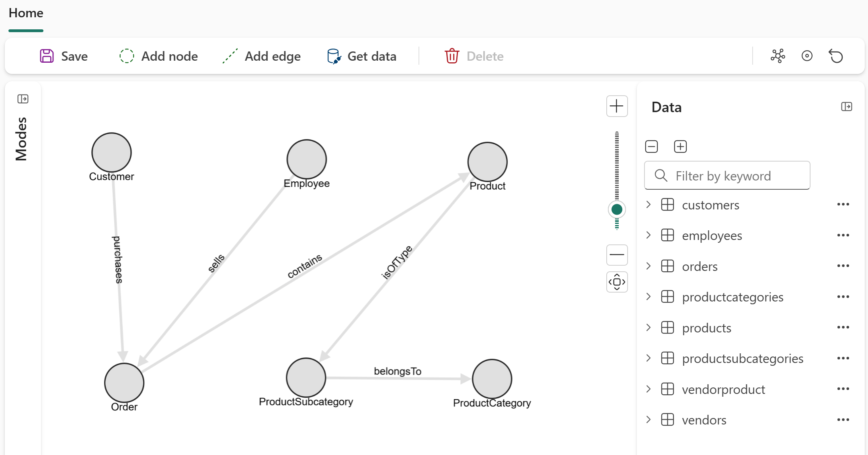Open Get data from database icon
The height and width of the screenshot is (455, 868).
[334, 56]
